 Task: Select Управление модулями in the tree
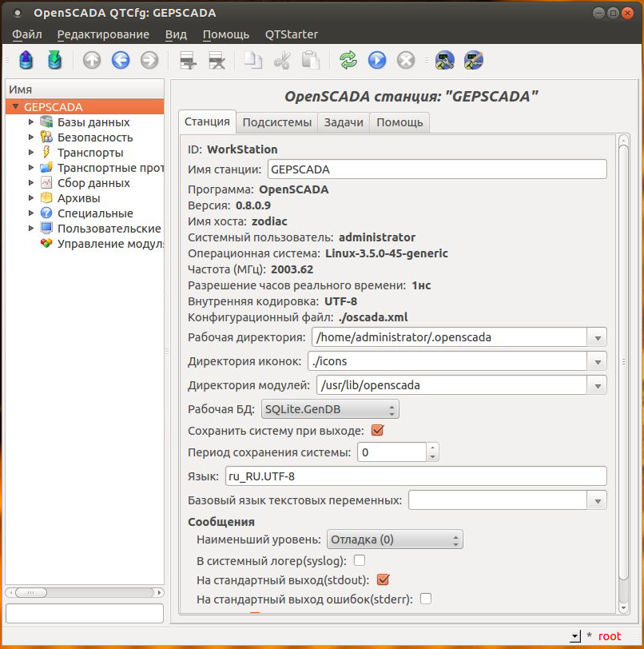coord(102,244)
